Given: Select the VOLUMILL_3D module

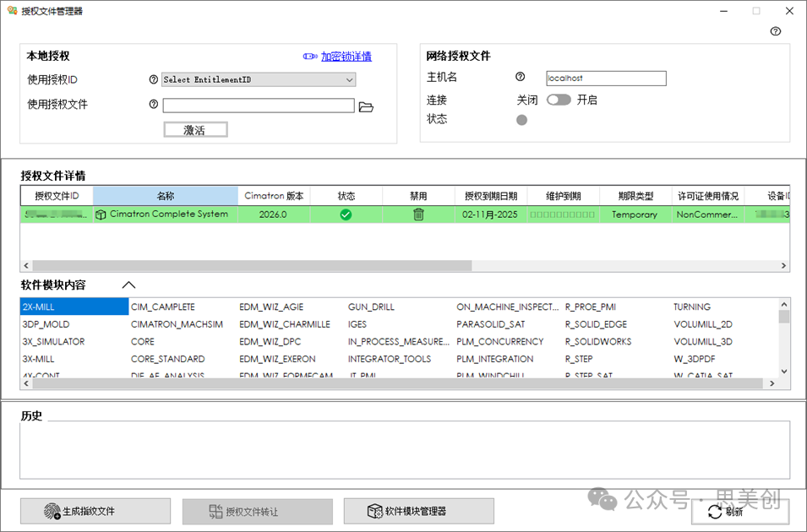Looking at the screenshot, I should coord(703,342).
